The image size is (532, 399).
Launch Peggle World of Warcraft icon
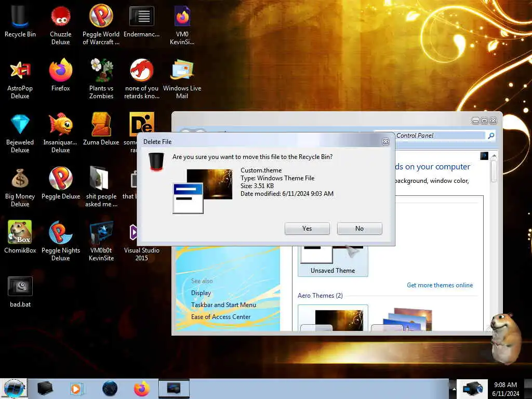101,24
